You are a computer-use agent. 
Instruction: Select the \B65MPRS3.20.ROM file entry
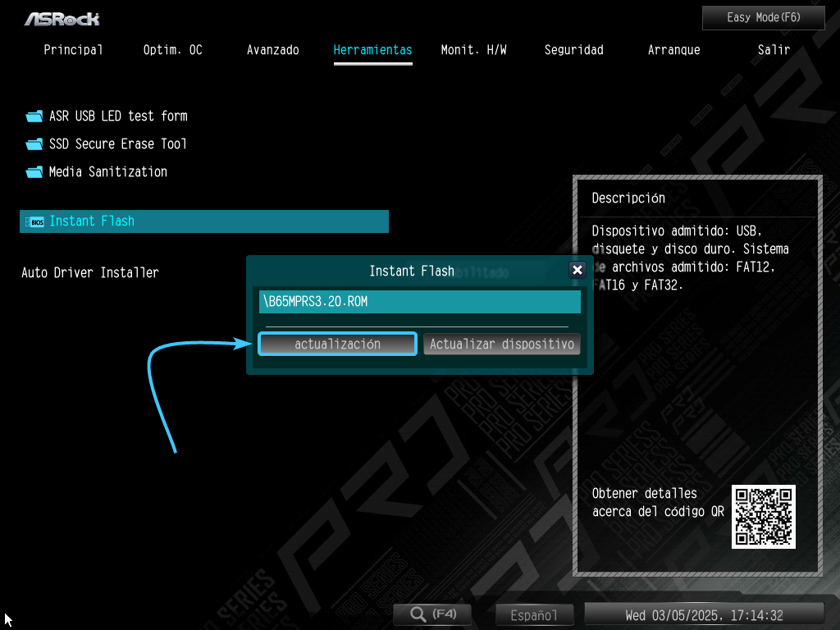pos(419,302)
